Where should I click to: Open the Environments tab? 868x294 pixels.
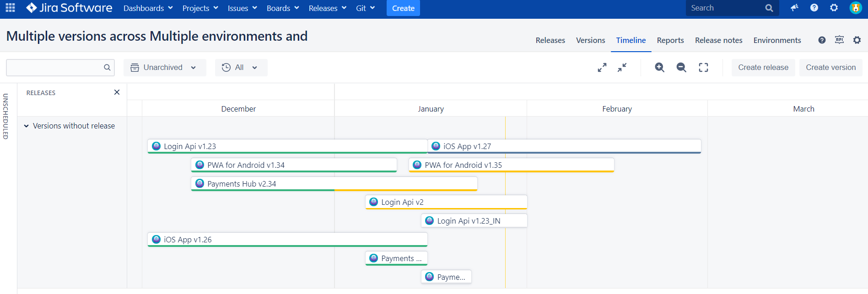pyautogui.click(x=777, y=40)
